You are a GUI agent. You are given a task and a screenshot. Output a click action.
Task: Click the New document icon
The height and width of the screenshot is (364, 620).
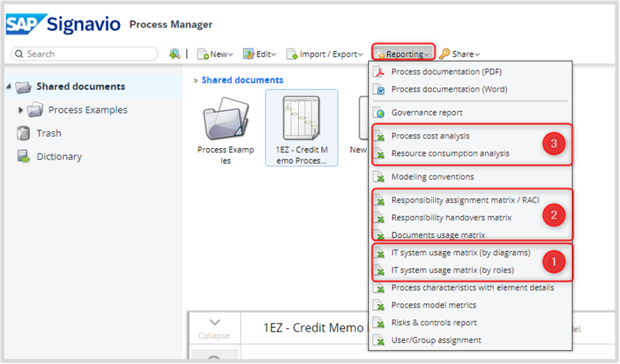click(203, 54)
